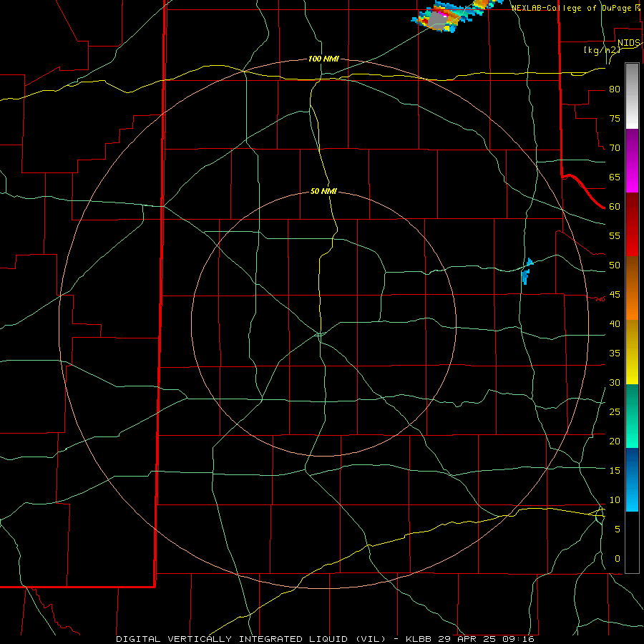The image size is (644, 644).
Task: Click the 20 value on the scale
Action: [x=615, y=441]
